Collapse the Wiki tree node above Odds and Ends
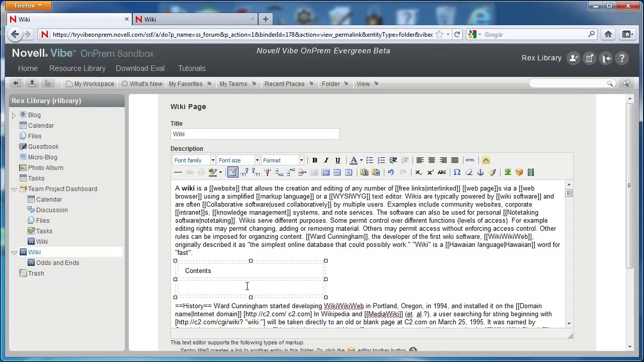Image resolution: width=644 pixels, height=362 pixels. coord(14,252)
